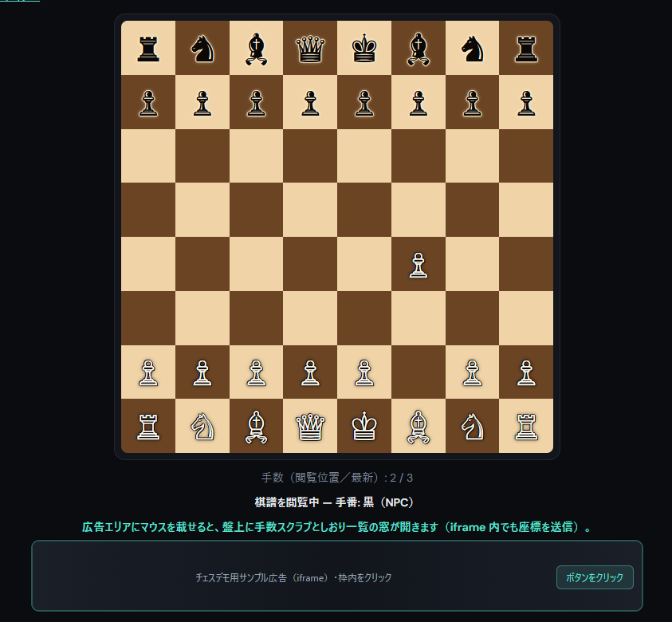The image size is (672, 622).
Task: Pick the black knight on g8
Action: [472, 49]
